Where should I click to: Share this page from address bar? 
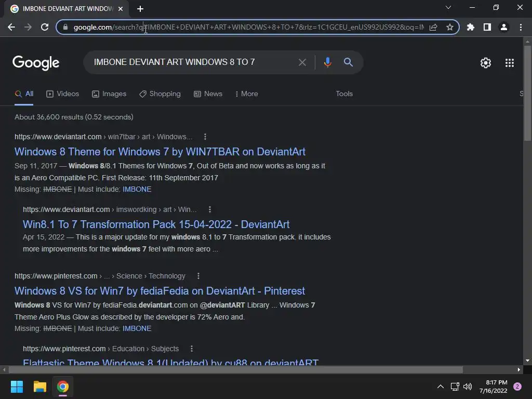pyautogui.click(x=433, y=27)
